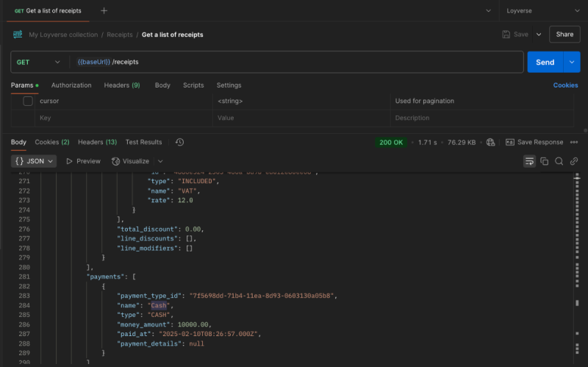Toggle word wrap in response viewer
588x367 pixels.
coord(528,161)
